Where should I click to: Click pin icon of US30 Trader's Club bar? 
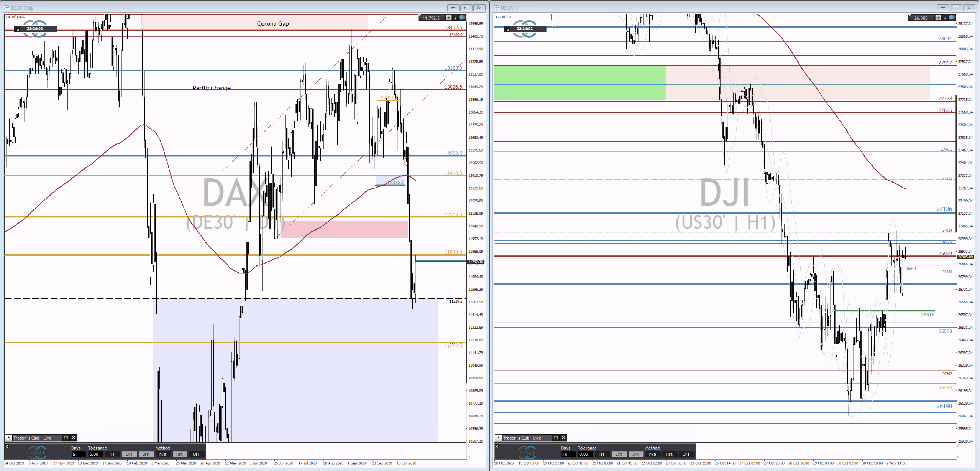pyautogui.click(x=498, y=438)
